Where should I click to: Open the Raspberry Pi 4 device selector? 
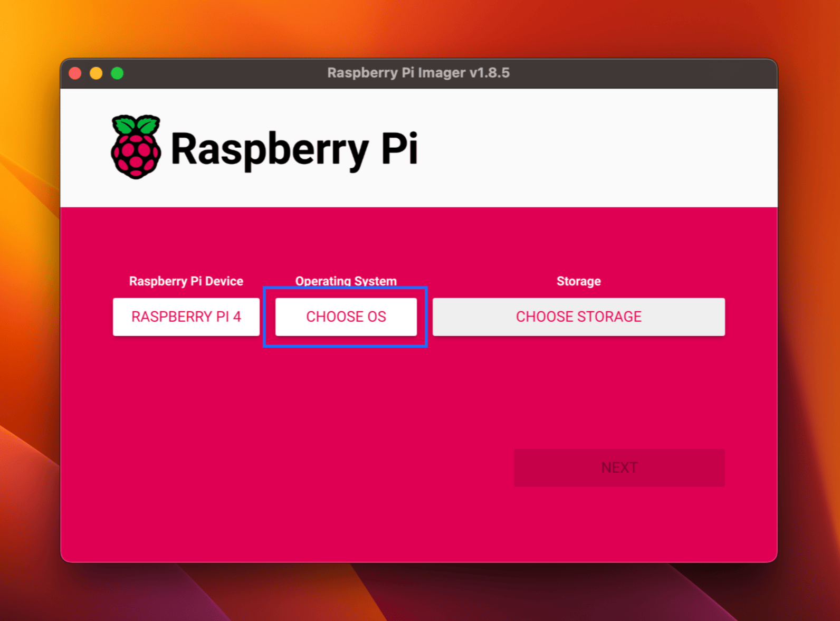186,317
